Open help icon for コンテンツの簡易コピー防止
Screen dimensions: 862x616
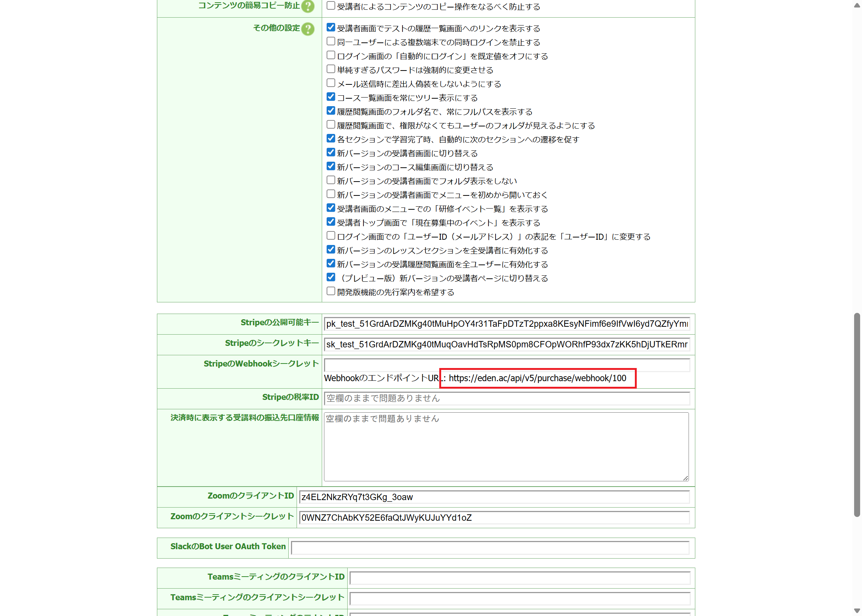click(x=308, y=6)
